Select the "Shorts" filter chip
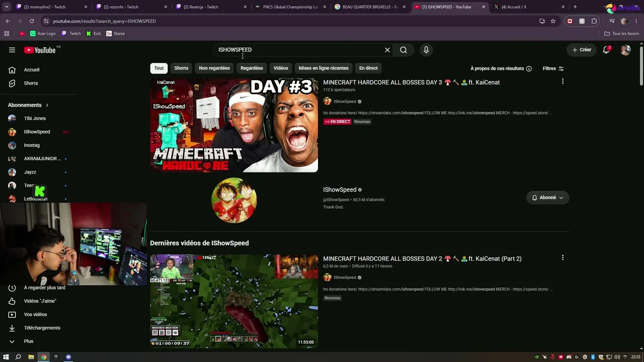The width and height of the screenshot is (644, 362). 181,68
